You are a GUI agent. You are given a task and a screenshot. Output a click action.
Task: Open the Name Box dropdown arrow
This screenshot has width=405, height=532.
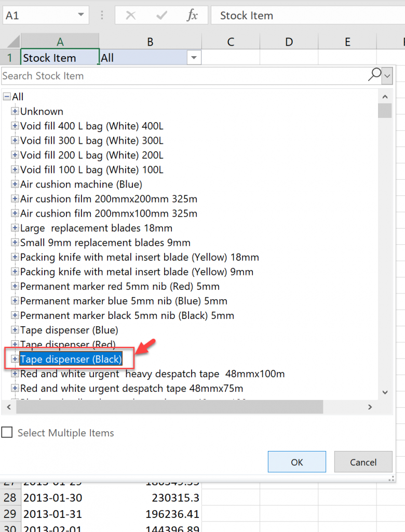click(81, 16)
